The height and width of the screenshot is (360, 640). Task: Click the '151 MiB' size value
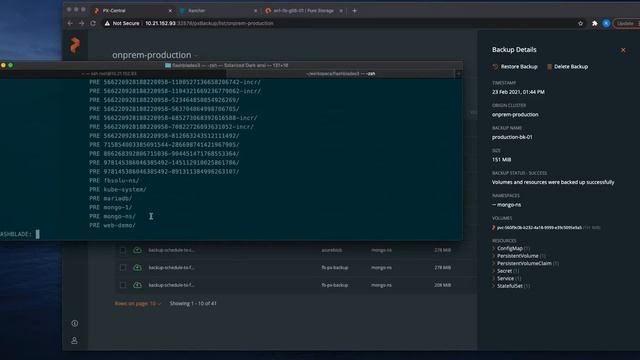click(501, 160)
